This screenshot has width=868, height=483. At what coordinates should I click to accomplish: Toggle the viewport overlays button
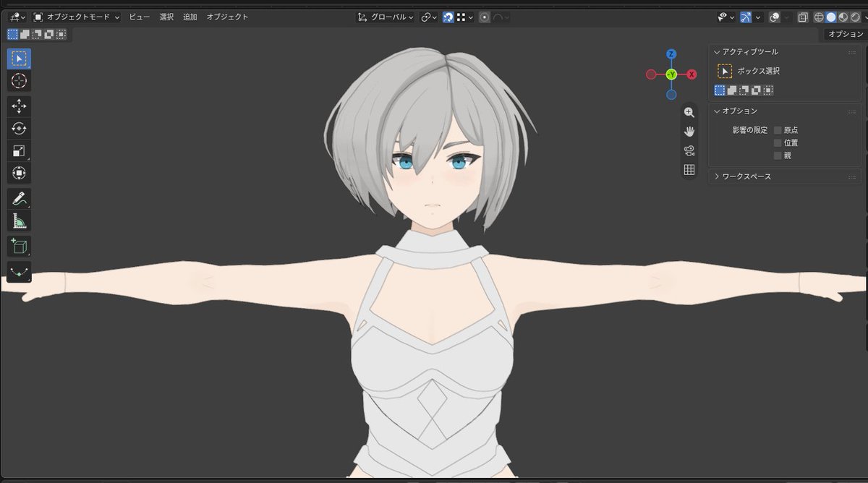[x=775, y=17]
